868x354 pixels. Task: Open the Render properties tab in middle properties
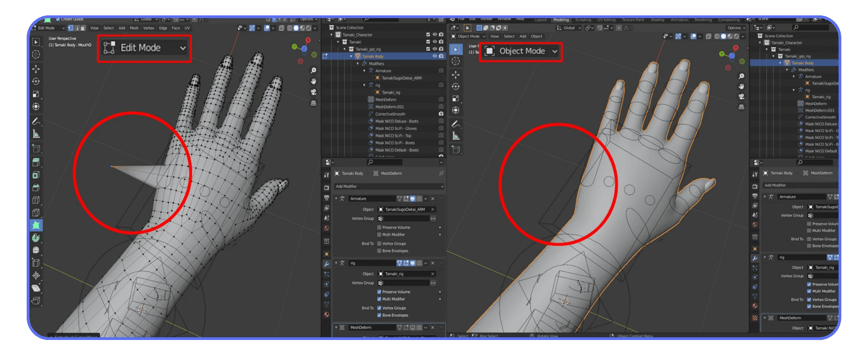point(326,187)
